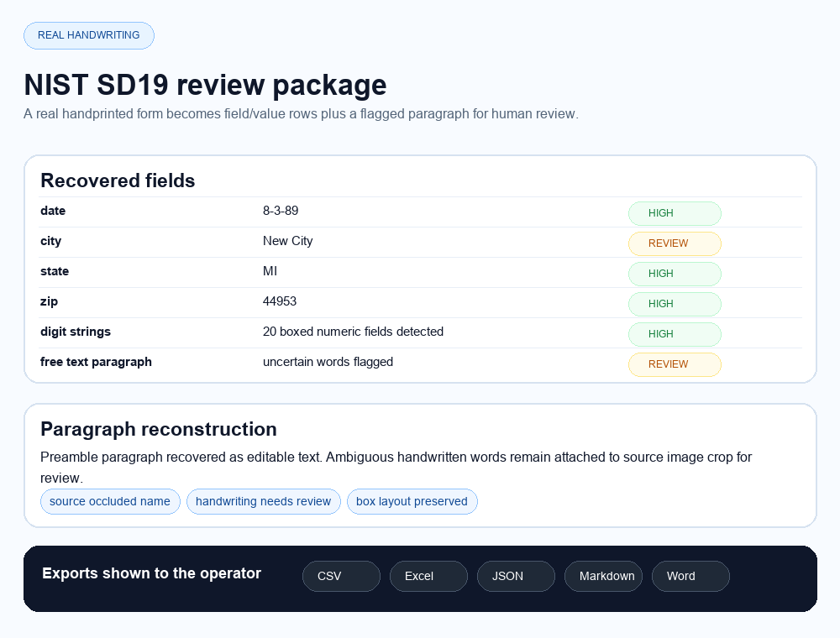Click the HIGH pill for digit strings
The width and height of the screenshot is (840, 638).
[675, 334]
